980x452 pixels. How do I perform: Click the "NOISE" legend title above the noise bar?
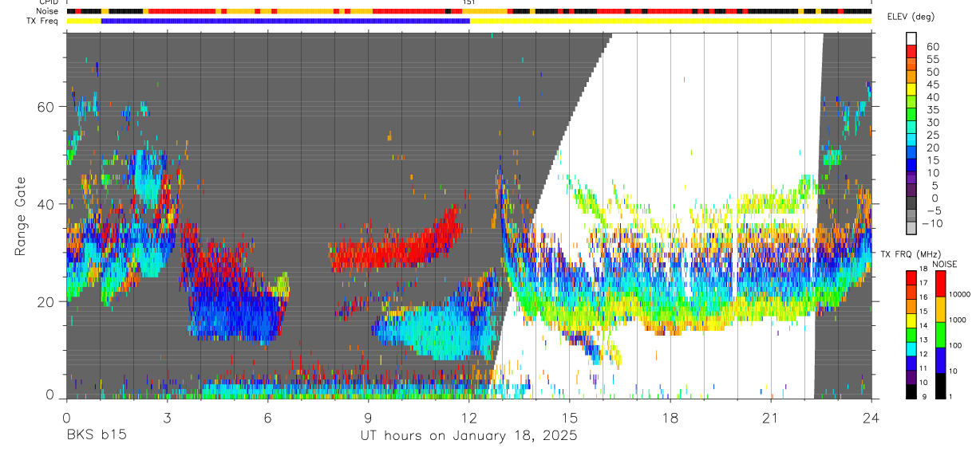(944, 264)
